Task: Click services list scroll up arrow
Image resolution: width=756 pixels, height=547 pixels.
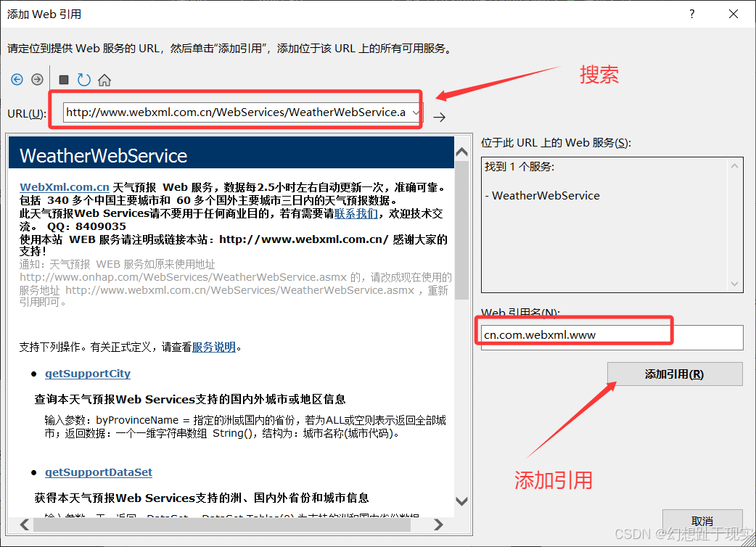Action: 734,166
